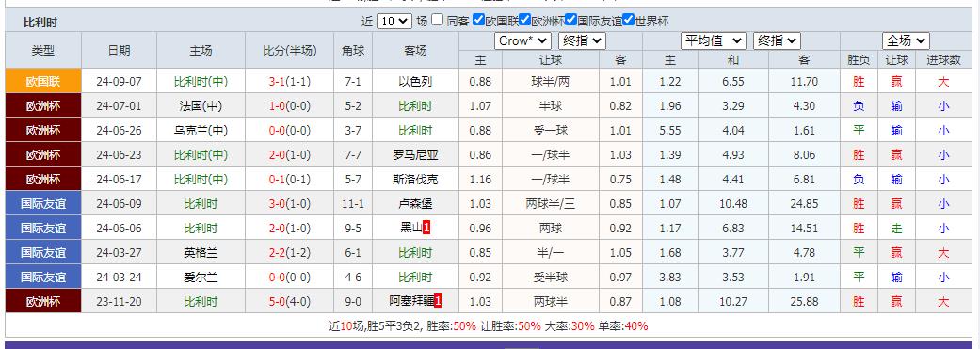Viewport: 980px width, 349px height.
Task: Uncheck the 国际友谊 filter checkbox
Action: click(x=571, y=20)
